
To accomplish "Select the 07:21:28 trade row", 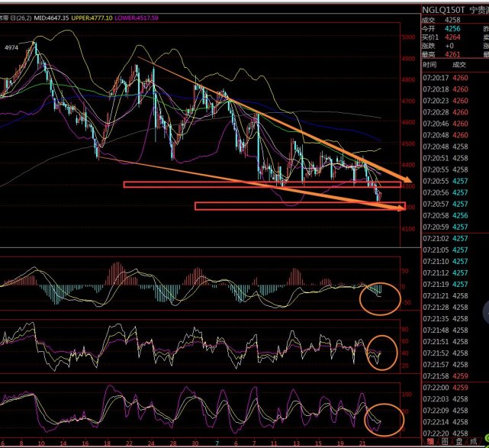I will (x=446, y=308).
